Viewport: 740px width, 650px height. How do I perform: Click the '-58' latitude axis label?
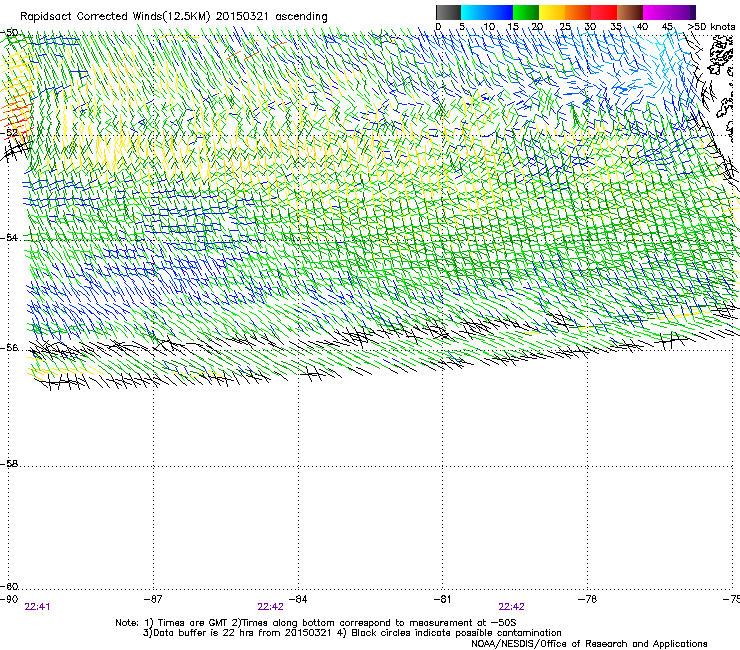(10, 464)
